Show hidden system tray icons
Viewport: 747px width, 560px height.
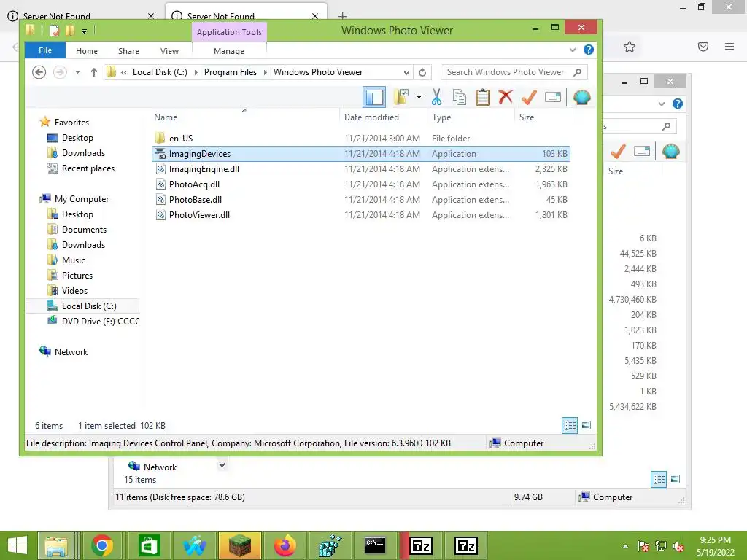pyautogui.click(x=625, y=546)
